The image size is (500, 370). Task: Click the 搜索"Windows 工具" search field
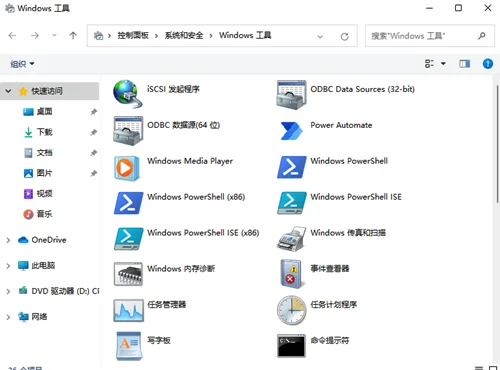tap(430, 36)
